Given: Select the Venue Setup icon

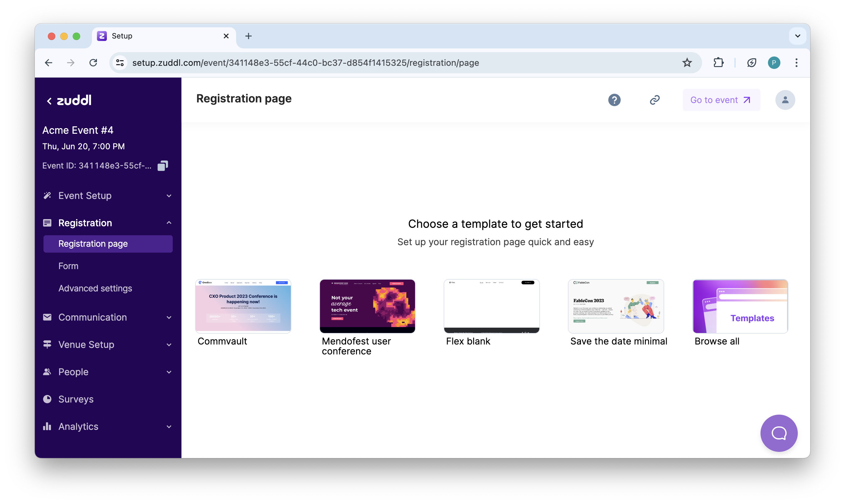Looking at the screenshot, I should tap(47, 344).
